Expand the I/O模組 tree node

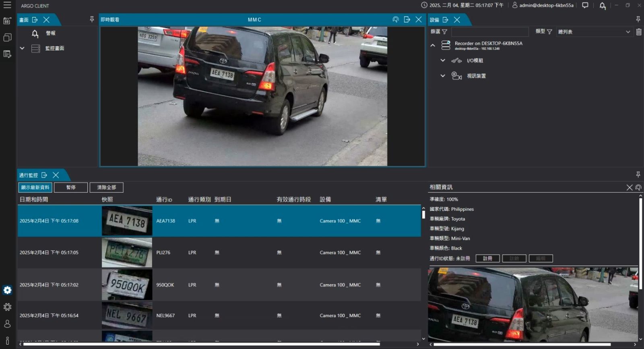[443, 60]
